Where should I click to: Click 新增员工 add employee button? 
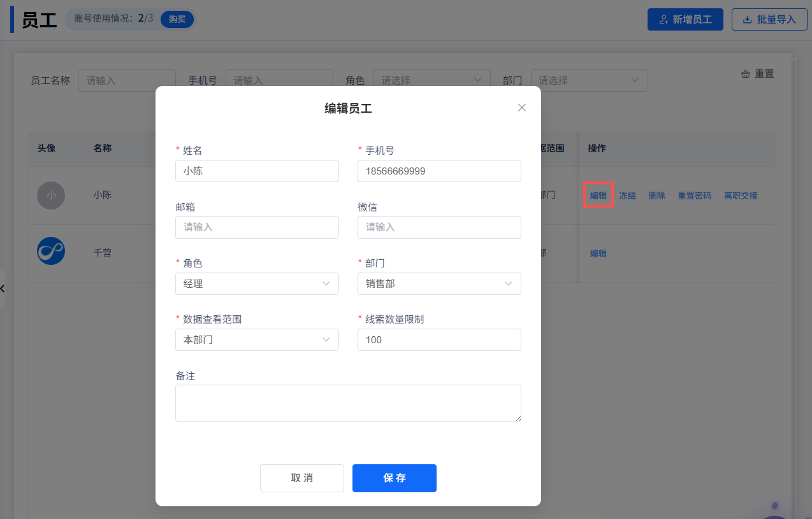[685, 19]
